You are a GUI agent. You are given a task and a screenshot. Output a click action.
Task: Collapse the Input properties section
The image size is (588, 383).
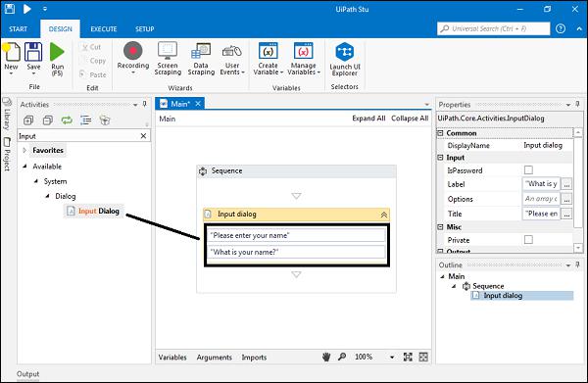point(441,158)
